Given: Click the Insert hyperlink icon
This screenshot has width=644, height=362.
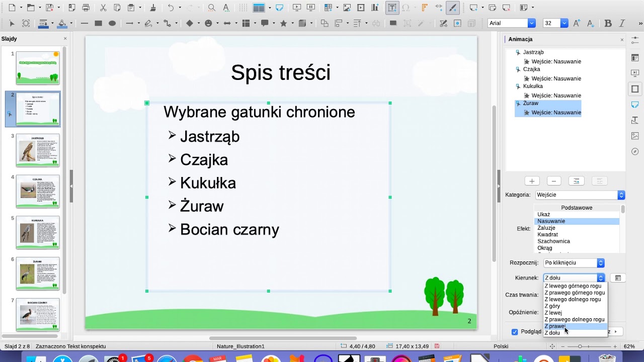Looking at the screenshot, I should pyautogui.click(x=439, y=8).
